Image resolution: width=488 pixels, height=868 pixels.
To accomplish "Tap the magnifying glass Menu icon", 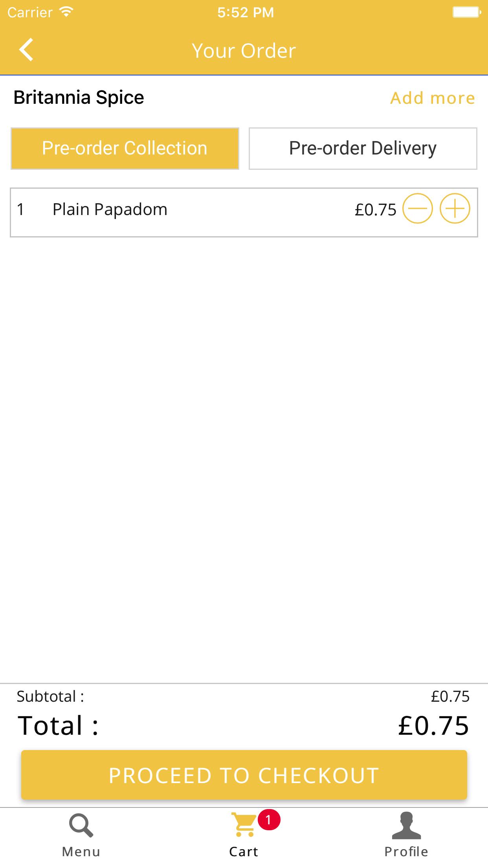I will (81, 825).
